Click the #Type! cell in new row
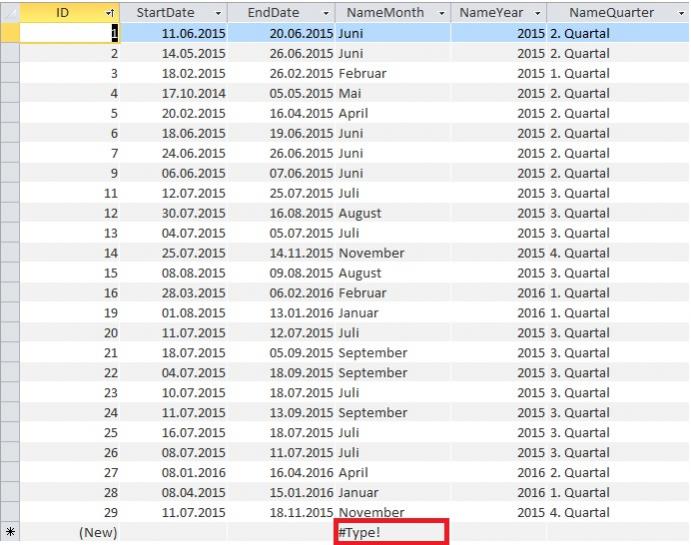 [392, 532]
